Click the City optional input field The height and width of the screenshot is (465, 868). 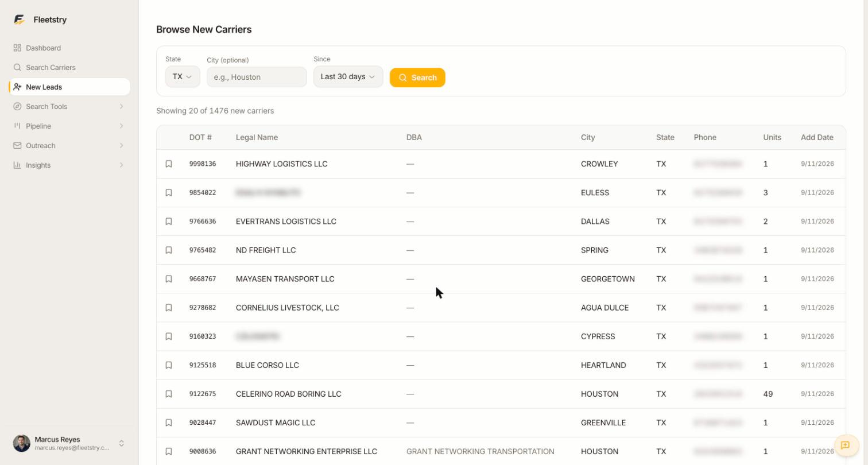(x=257, y=77)
